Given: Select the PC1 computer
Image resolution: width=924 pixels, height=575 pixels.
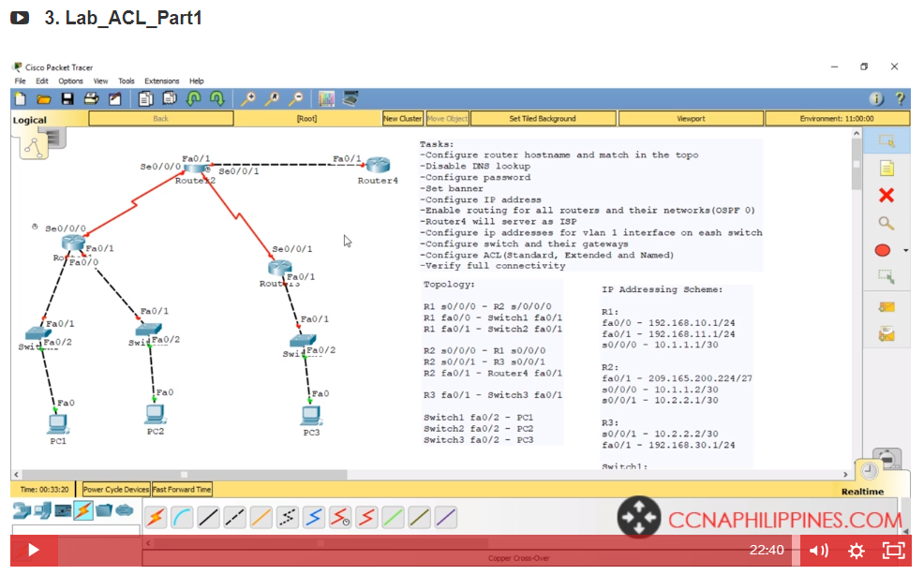Looking at the screenshot, I should pyautogui.click(x=58, y=424).
